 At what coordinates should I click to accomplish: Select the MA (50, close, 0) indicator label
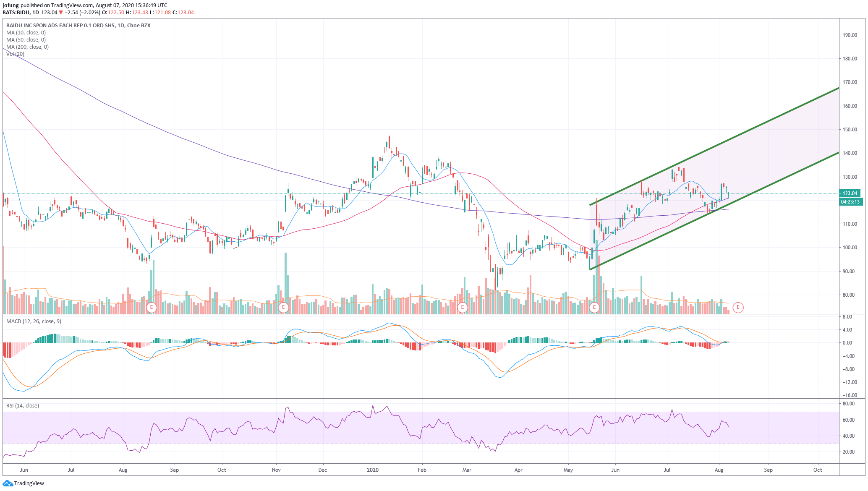point(26,40)
